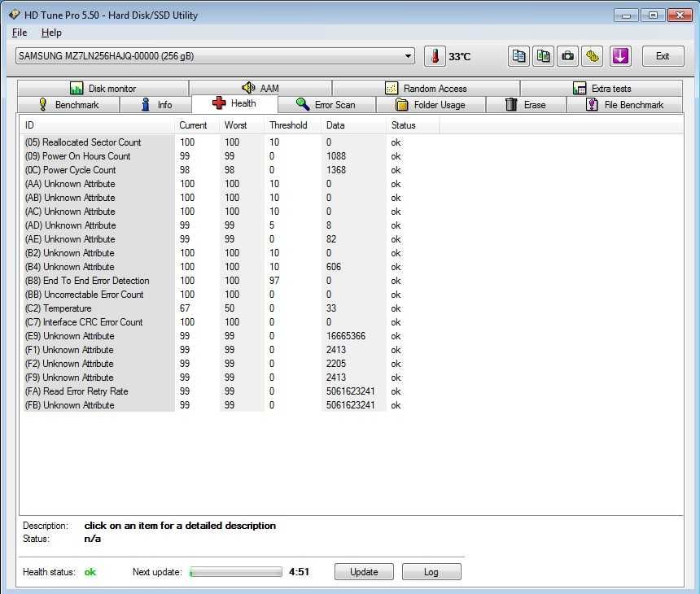This screenshot has height=594, width=700.
Task: Open the File menu
Action: pyautogui.click(x=20, y=33)
